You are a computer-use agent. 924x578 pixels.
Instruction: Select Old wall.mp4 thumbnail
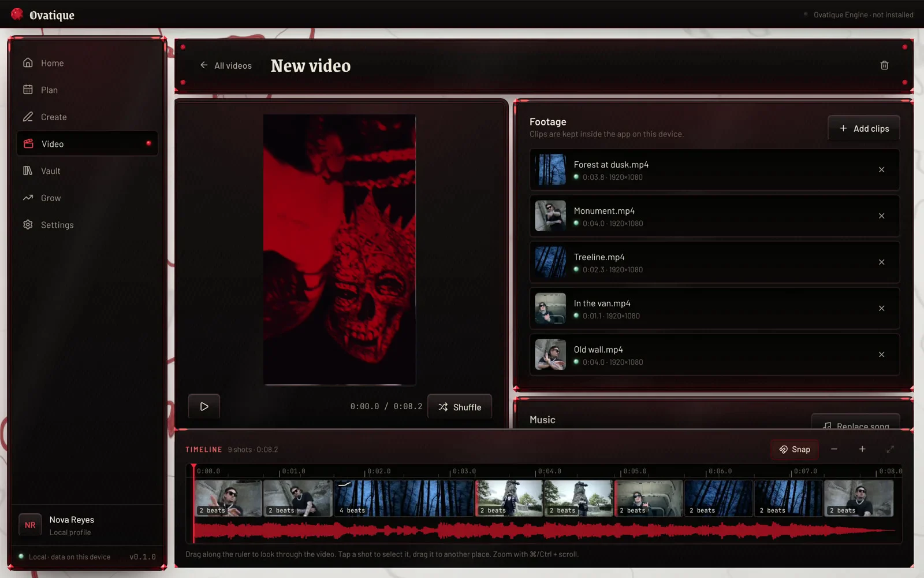click(550, 355)
